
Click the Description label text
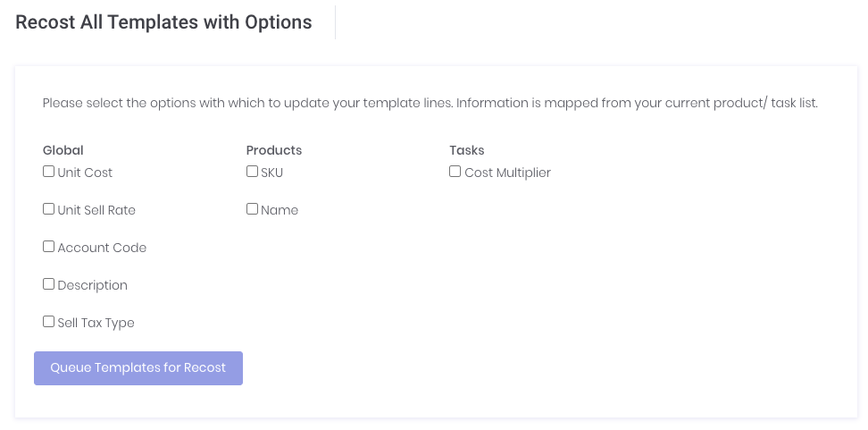click(x=92, y=285)
